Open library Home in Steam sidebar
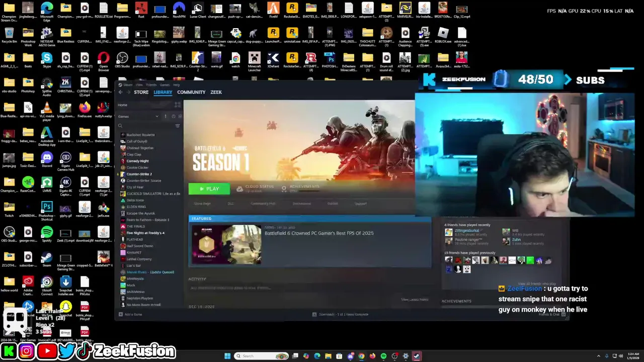 (122, 105)
